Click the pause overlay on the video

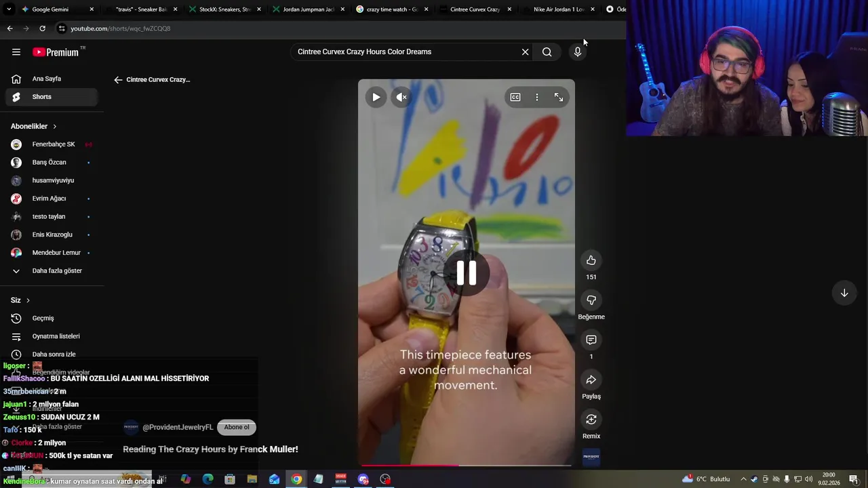[467, 272]
